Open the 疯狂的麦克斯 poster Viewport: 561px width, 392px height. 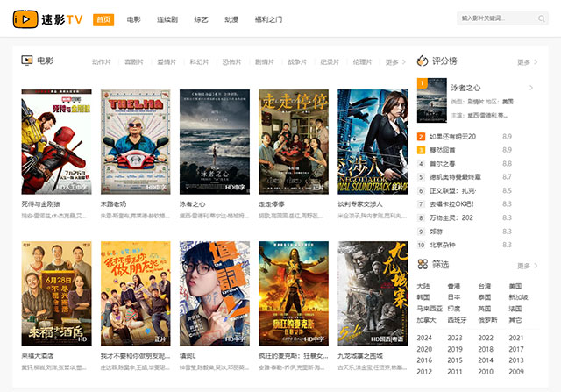point(294,294)
